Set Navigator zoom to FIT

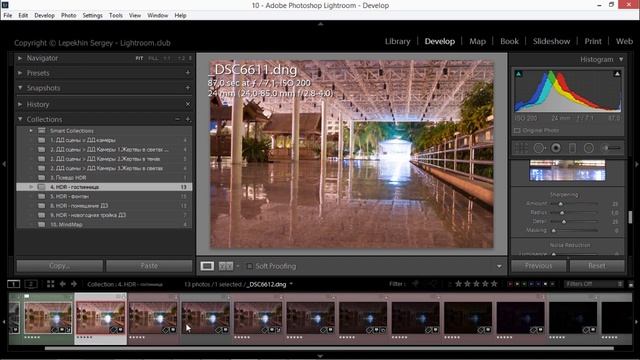139,58
